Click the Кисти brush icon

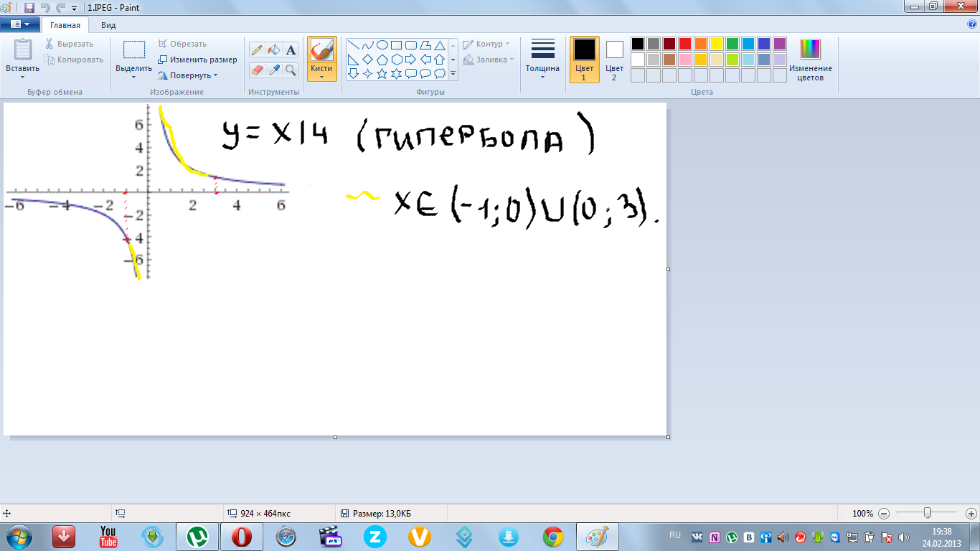[x=322, y=50]
